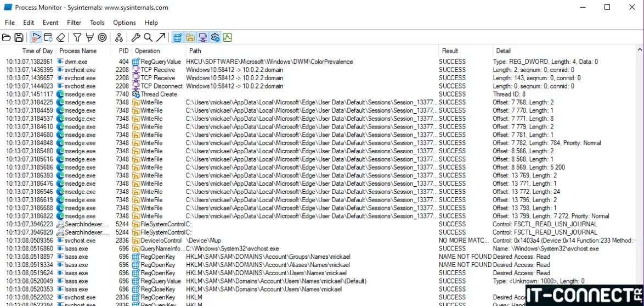Click the Open file toolbar icon

click(7, 37)
